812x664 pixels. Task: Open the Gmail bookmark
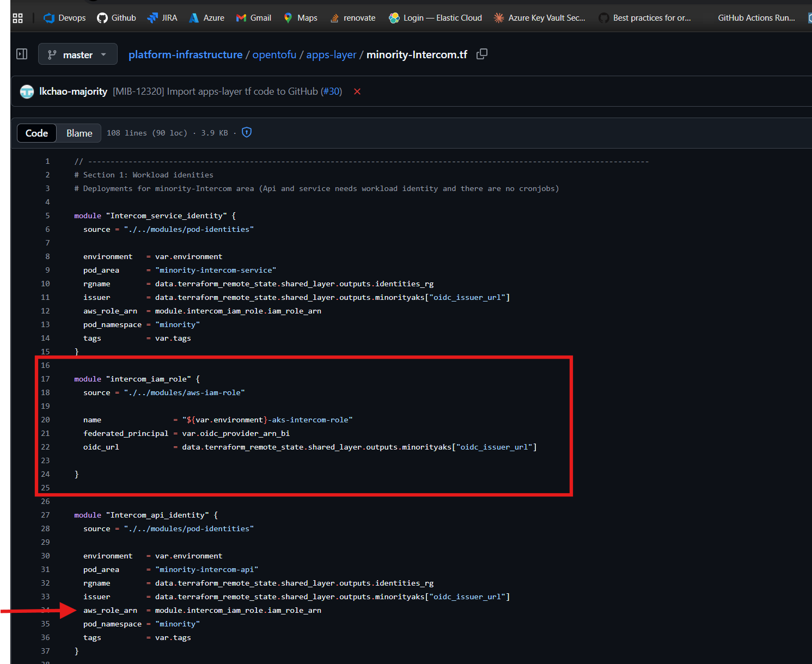[254, 18]
